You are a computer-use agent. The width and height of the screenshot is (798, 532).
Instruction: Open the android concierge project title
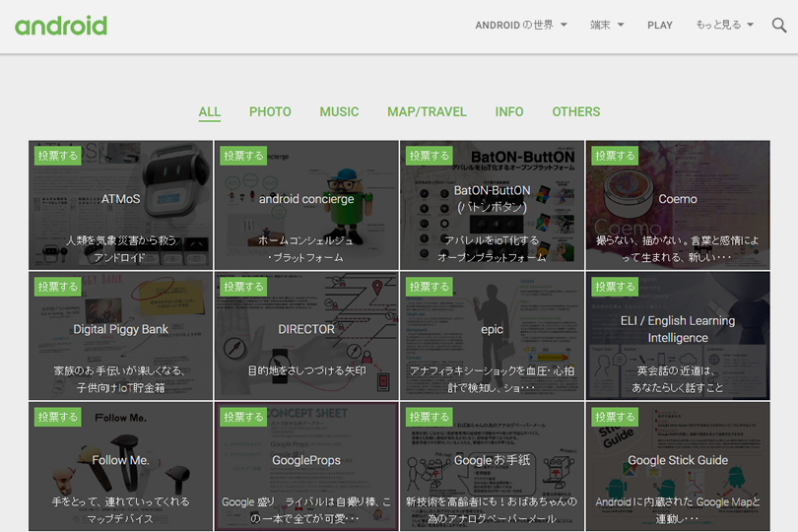(306, 199)
